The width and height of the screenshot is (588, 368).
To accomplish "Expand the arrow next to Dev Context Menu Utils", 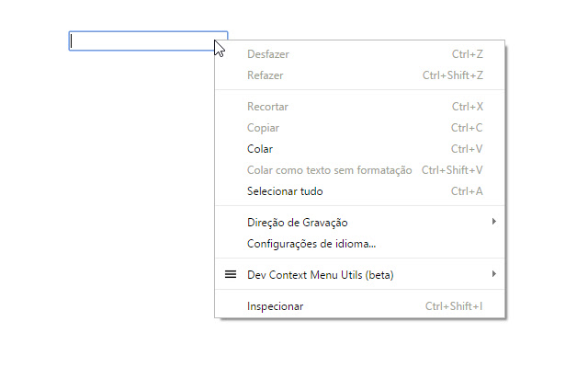I will click(494, 274).
